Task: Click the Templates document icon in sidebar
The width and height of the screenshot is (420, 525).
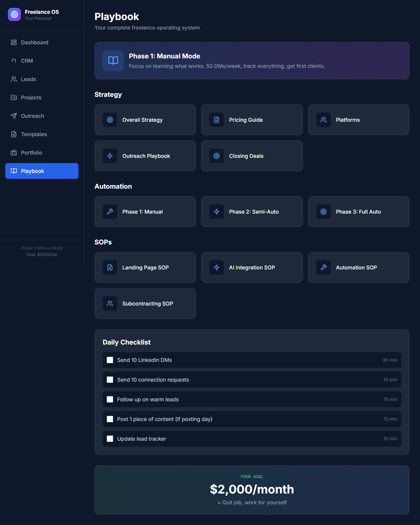Action: coord(14,134)
